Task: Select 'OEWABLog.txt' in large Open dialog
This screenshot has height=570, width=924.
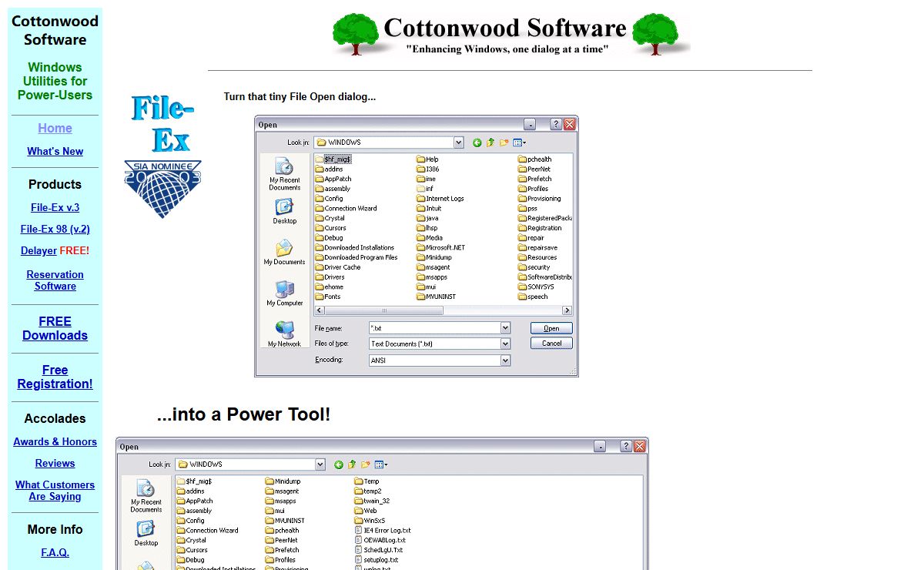Action: [x=380, y=540]
